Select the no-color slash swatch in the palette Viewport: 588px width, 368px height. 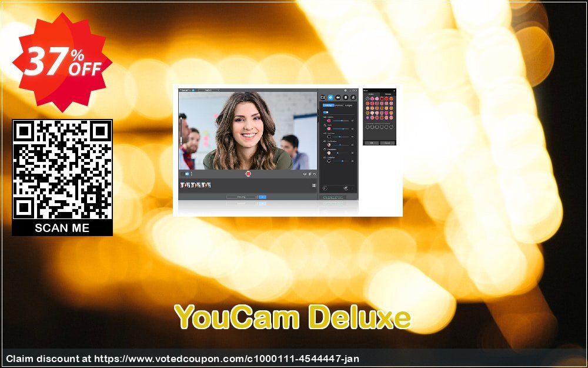tap(367, 99)
